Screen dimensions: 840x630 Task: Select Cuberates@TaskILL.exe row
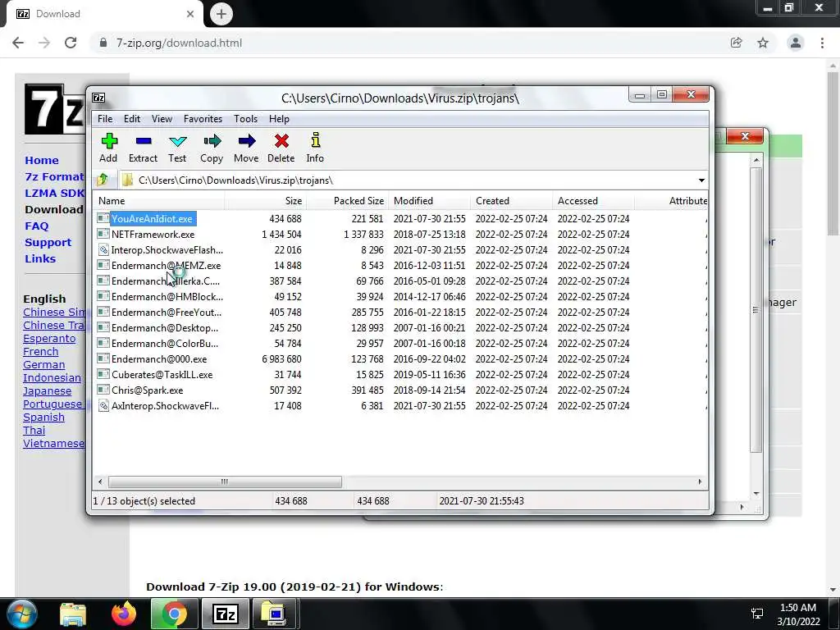tap(400, 374)
